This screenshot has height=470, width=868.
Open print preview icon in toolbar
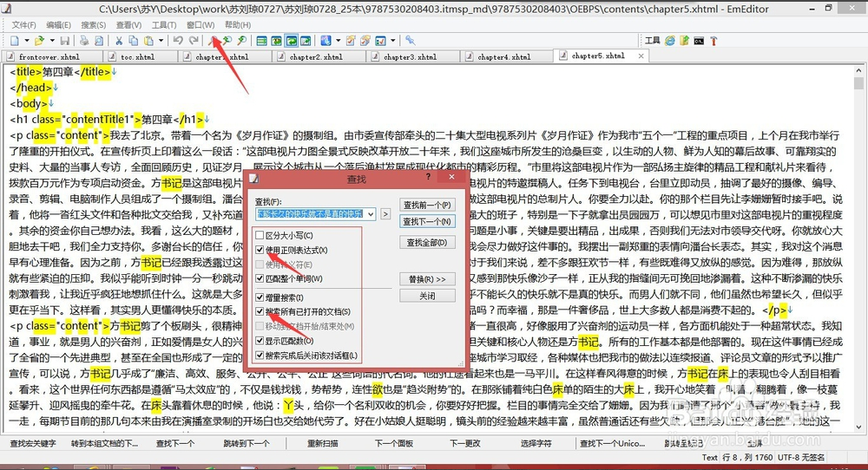[99, 41]
